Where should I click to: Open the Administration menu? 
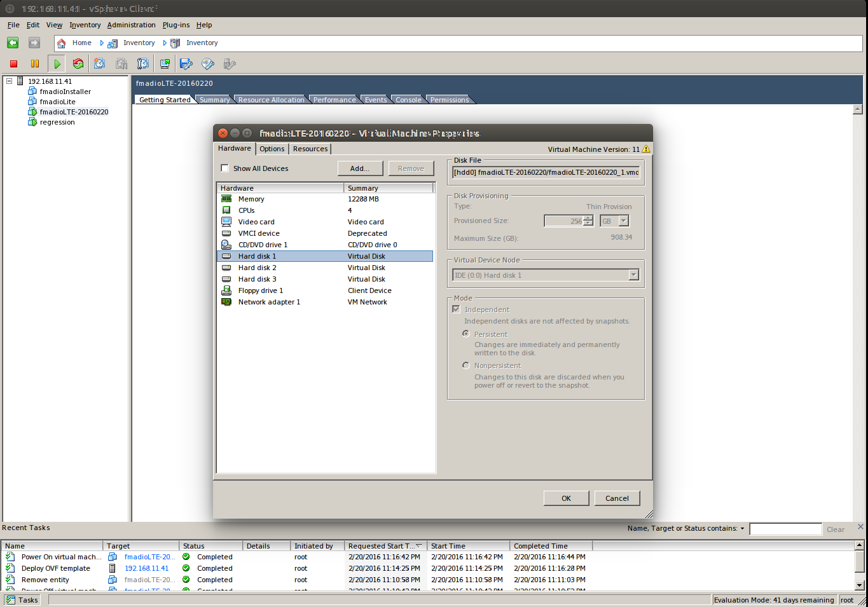coord(131,25)
